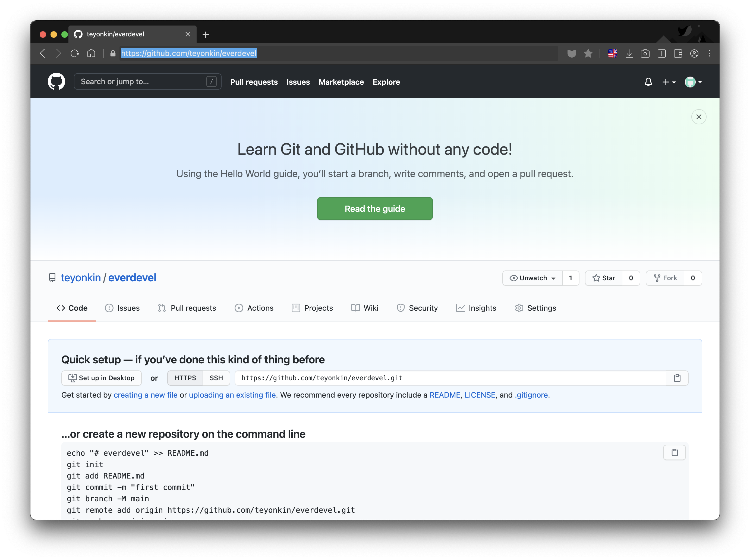Follow the creating a new file link
Screen dimensions: 750x560
tap(145, 395)
